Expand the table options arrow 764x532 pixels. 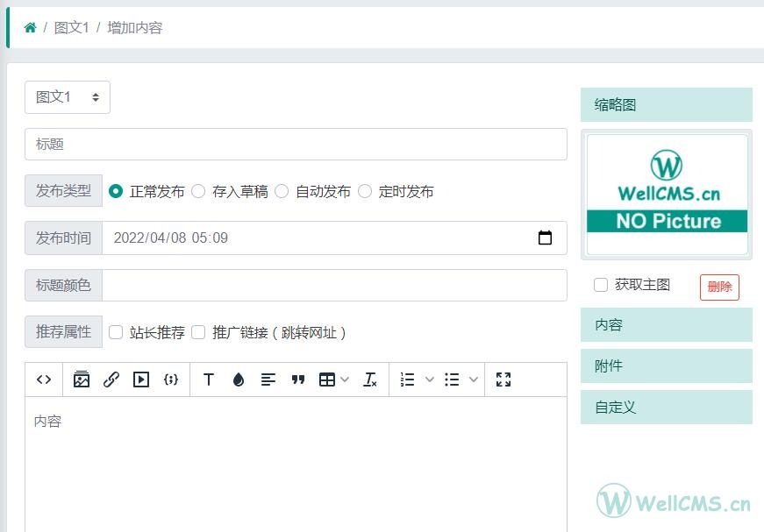click(345, 379)
